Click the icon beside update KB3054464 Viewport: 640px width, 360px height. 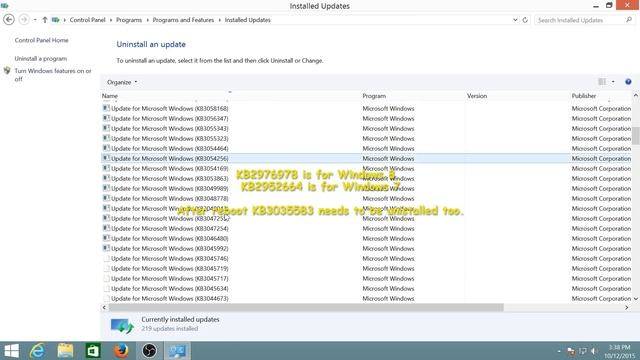106,148
